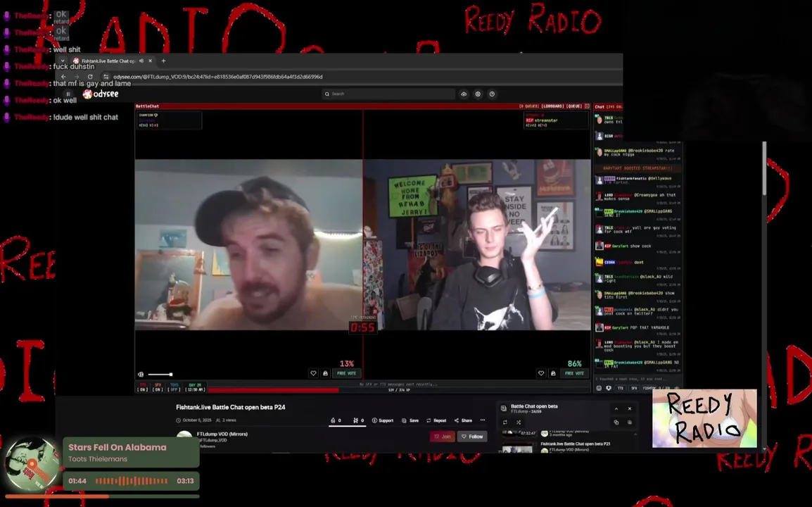Screen dimensions: 812x507
Task: Open the Odysee help icon
Action: (492, 94)
